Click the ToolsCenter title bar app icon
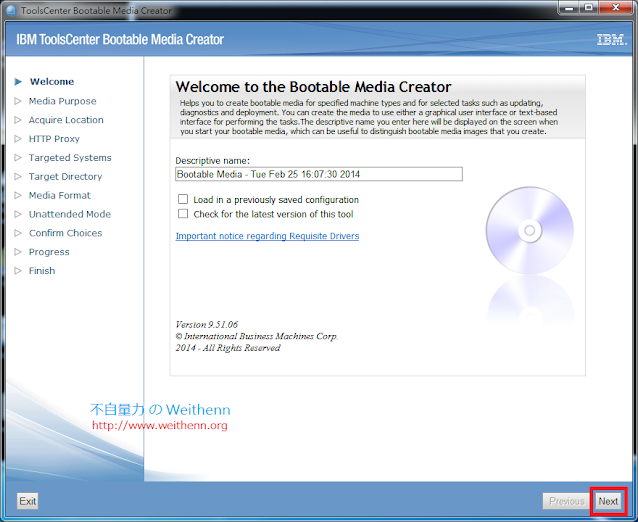638x522 pixels. pos(11,10)
